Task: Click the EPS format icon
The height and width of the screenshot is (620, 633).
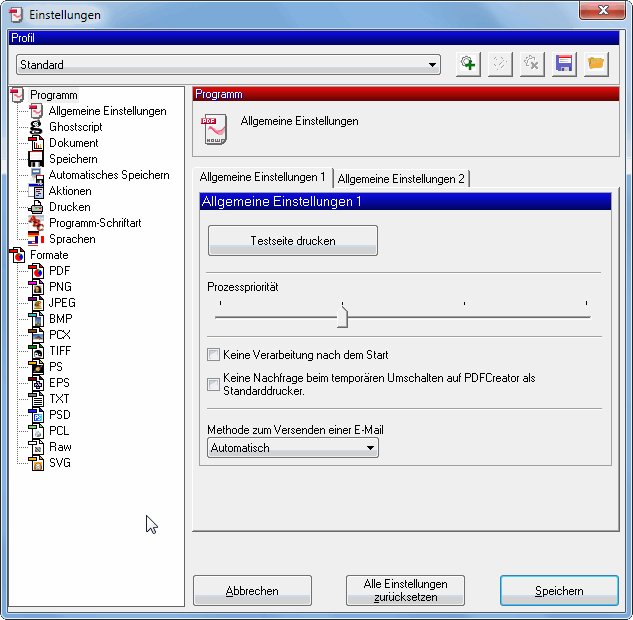Action: [36, 383]
